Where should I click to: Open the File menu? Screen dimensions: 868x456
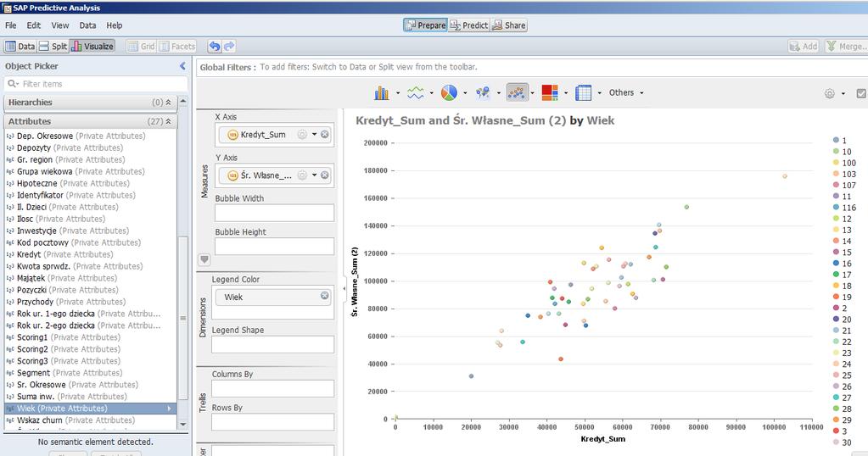coord(10,25)
